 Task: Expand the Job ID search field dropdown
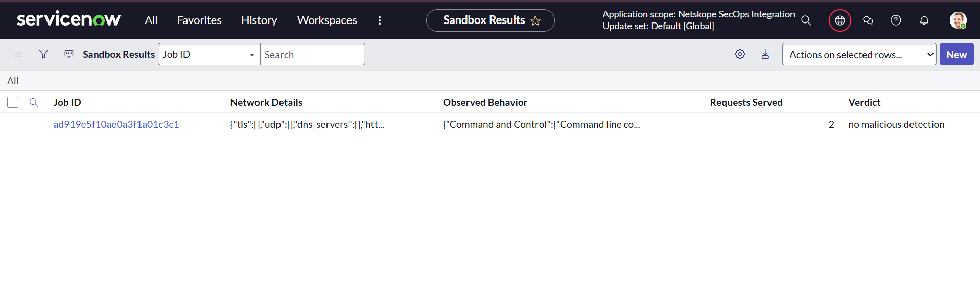point(209,54)
